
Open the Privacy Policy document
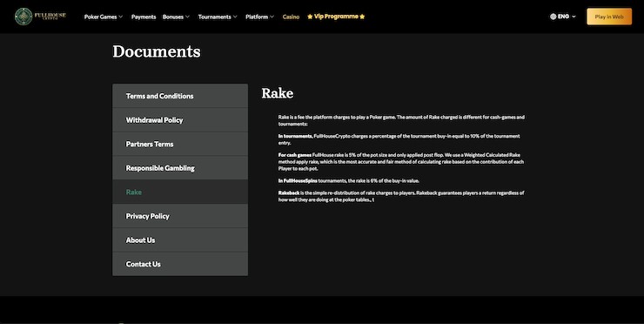click(x=180, y=216)
